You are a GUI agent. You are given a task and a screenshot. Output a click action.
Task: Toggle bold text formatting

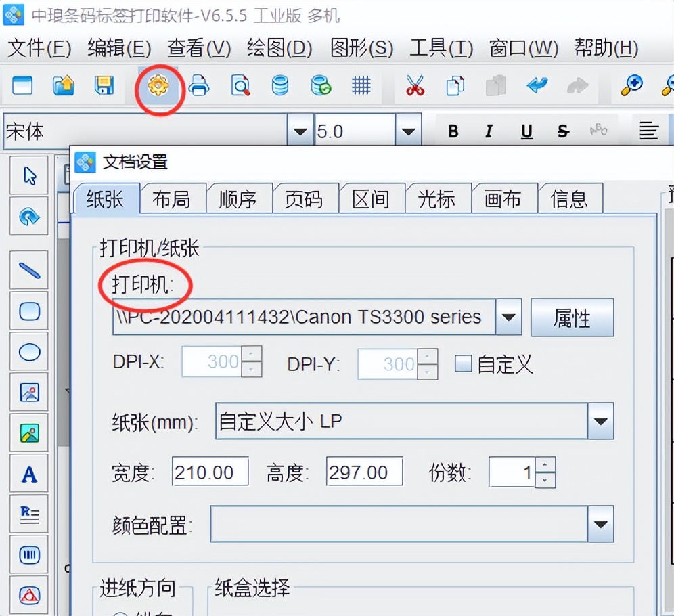pyautogui.click(x=453, y=131)
